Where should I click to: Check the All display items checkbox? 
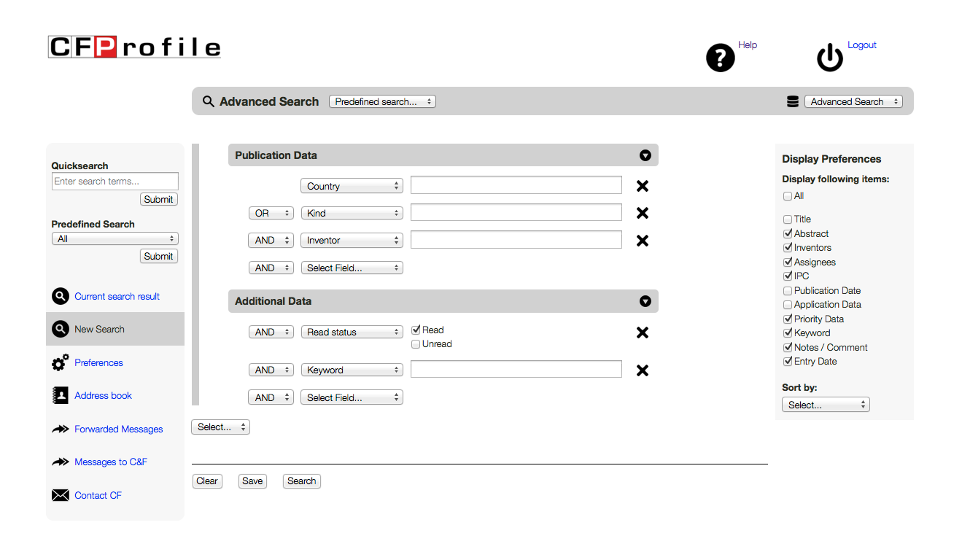(x=788, y=196)
